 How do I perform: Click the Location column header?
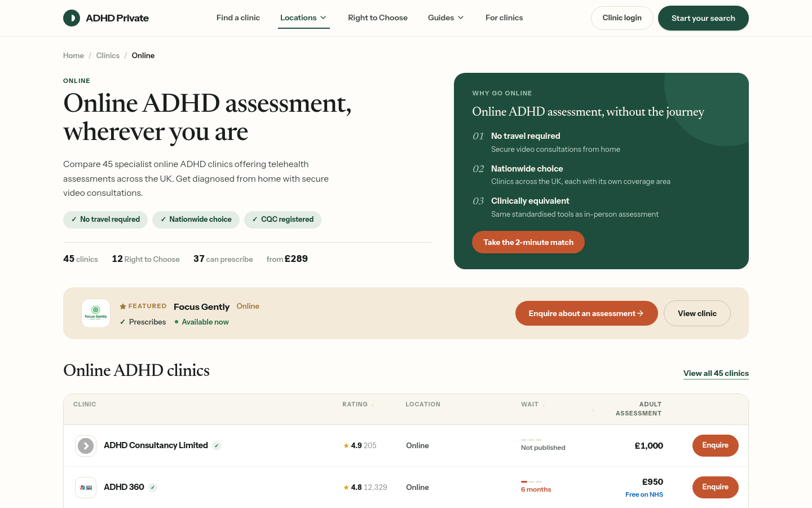pyautogui.click(x=423, y=405)
